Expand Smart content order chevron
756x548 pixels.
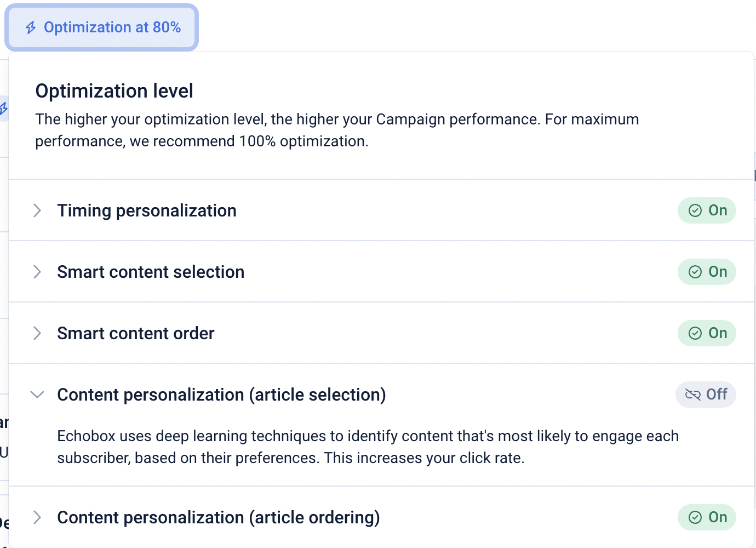coord(37,333)
